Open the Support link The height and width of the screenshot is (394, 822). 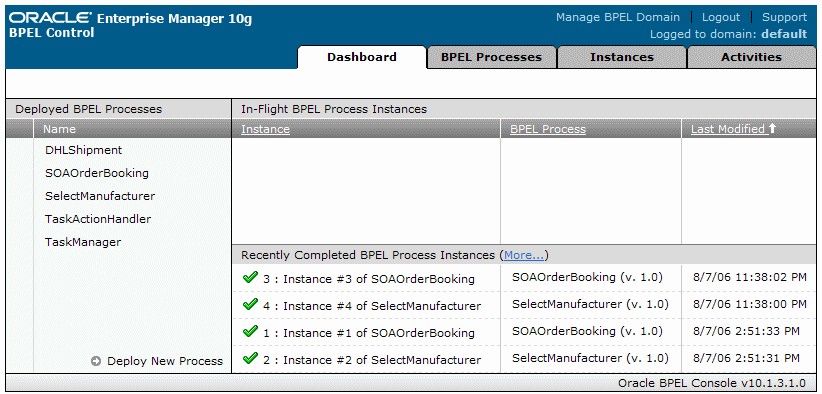pos(784,17)
